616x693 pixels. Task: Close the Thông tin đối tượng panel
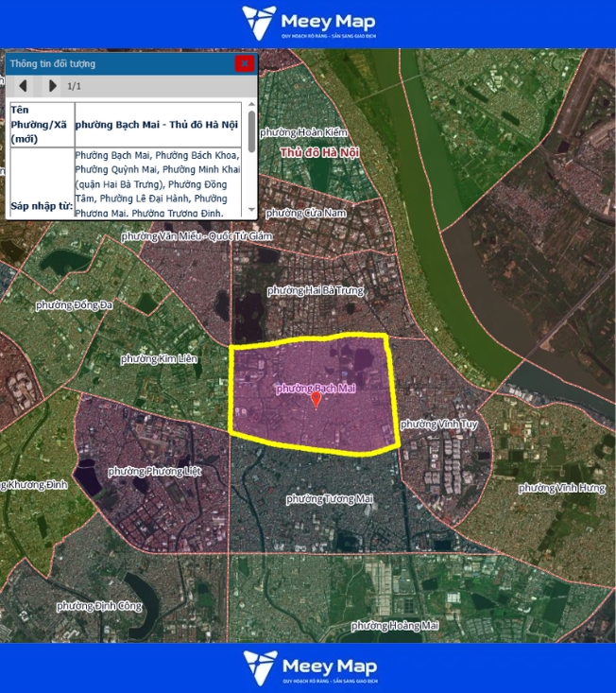pos(244,63)
